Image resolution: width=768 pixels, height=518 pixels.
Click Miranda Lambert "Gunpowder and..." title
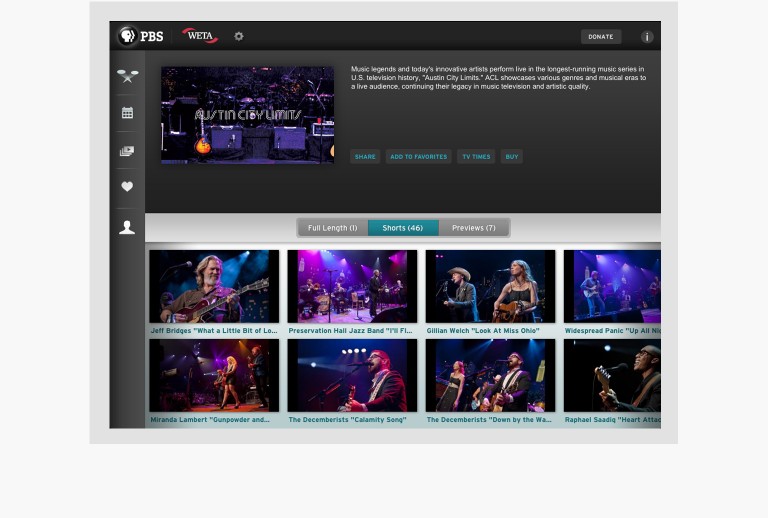click(x=210, y=420)
